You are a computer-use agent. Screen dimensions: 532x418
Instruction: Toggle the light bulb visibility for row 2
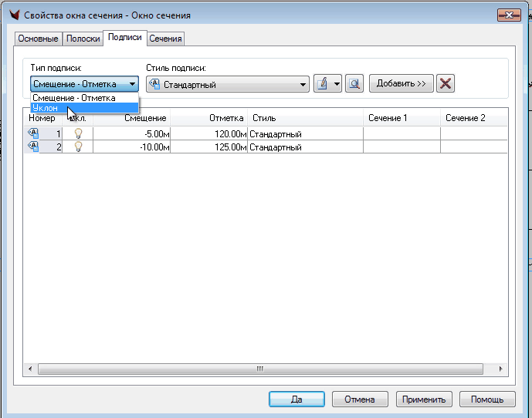(77, 147)
